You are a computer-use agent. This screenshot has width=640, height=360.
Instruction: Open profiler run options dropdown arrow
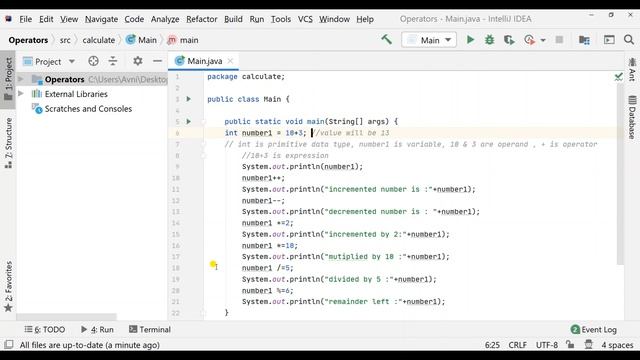[543, 40]
